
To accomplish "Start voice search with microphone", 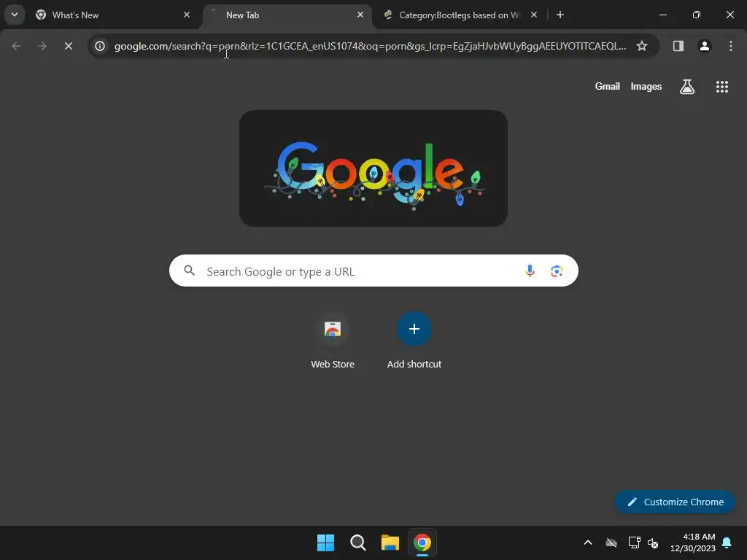I will (530, 271).
